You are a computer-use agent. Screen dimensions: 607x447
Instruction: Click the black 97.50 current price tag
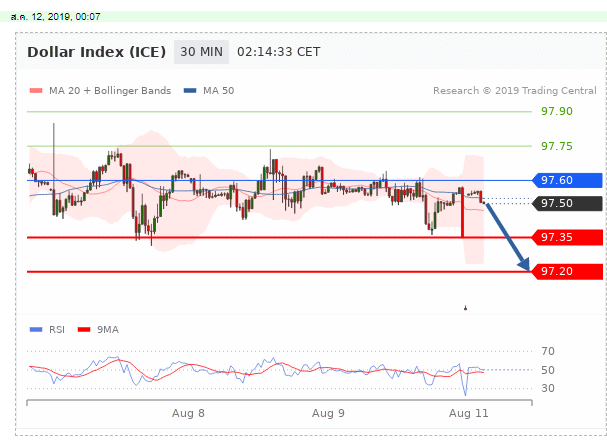568,203
